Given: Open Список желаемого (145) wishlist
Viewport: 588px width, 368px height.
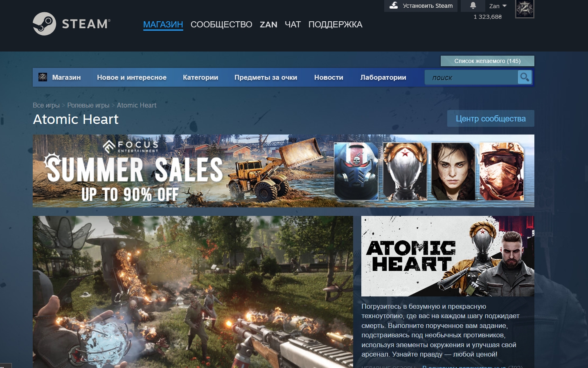Looking at the screenshot, I should (487, 61).
